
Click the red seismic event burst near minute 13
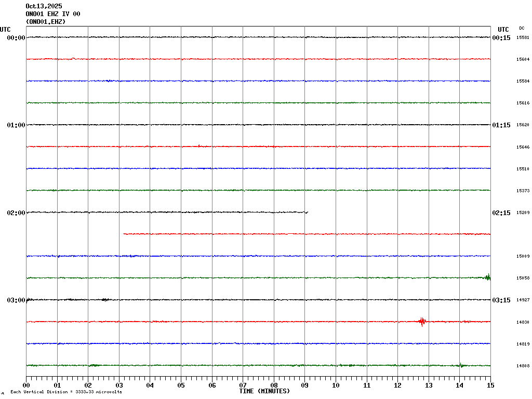[422, 321]
